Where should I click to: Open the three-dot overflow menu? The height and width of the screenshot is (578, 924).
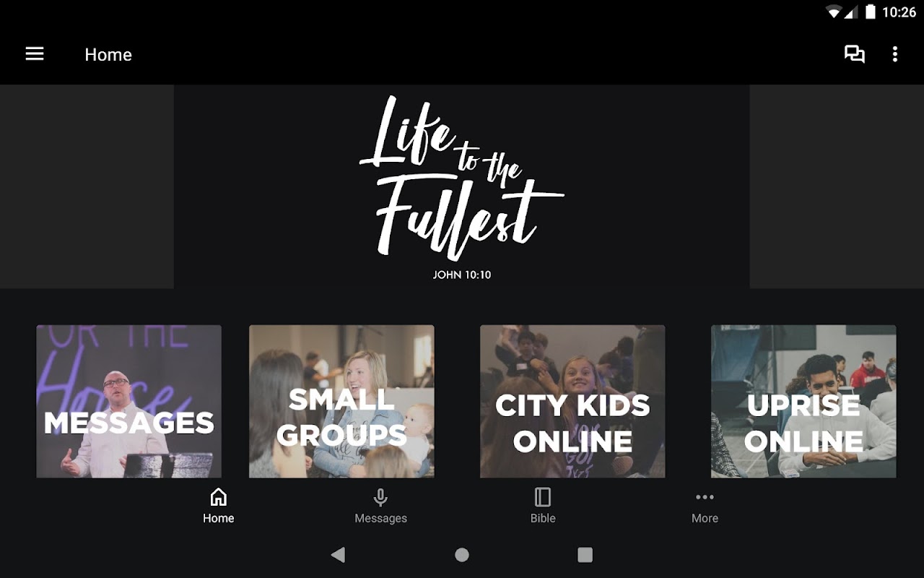[x=895, y=54]
